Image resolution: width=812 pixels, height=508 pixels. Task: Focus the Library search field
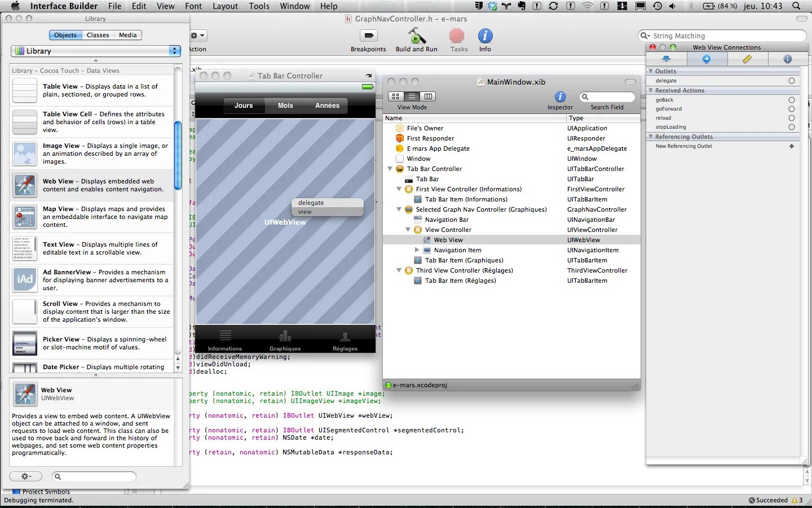[x=94, y=476]
